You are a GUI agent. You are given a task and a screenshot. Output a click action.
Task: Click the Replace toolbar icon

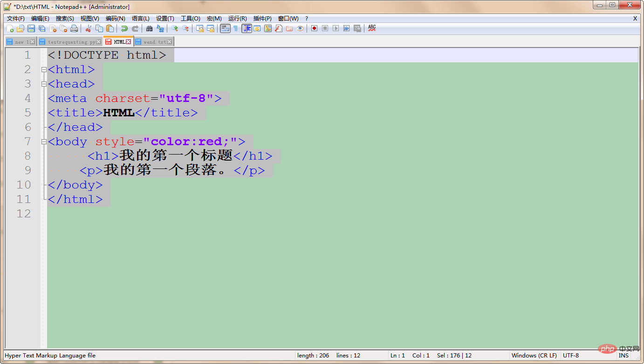point(160,28)
